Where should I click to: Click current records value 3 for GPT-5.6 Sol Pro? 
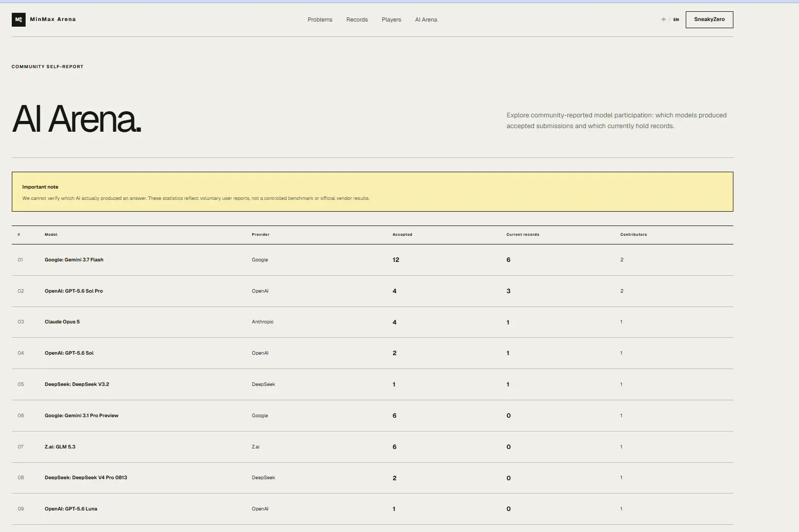[x=508, y=291]
